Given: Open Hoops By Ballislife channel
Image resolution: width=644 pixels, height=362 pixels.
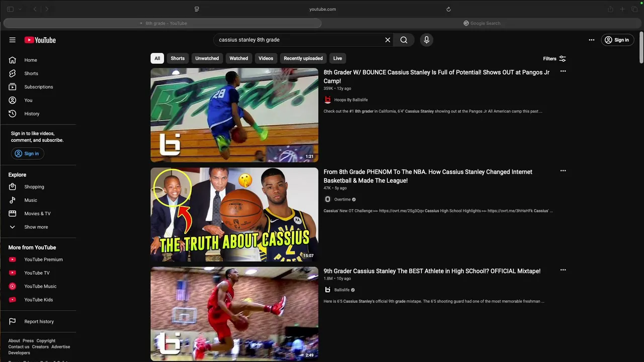Looking at the screenshot, I should pos(351,100).
